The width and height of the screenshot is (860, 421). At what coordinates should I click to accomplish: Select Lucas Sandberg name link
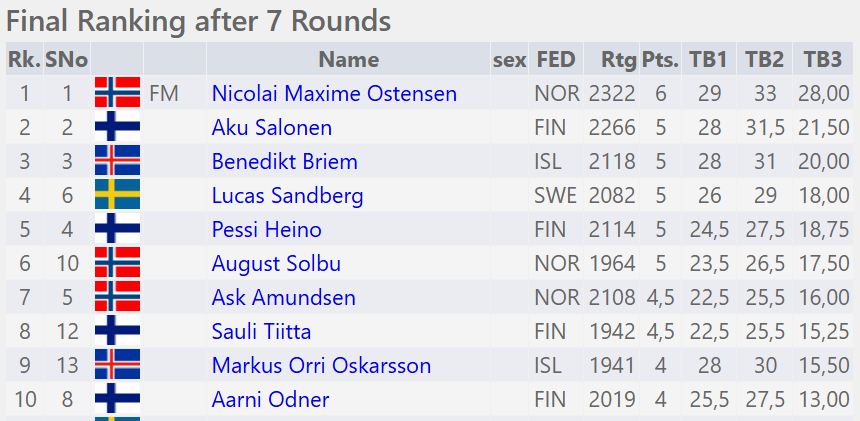287,196
